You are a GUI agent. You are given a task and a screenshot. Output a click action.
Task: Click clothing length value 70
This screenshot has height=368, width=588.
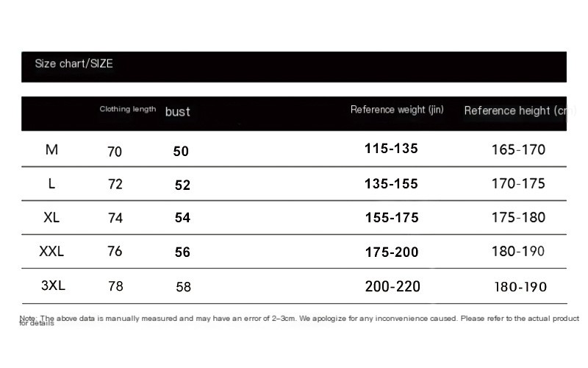click(x=115, y=152)
